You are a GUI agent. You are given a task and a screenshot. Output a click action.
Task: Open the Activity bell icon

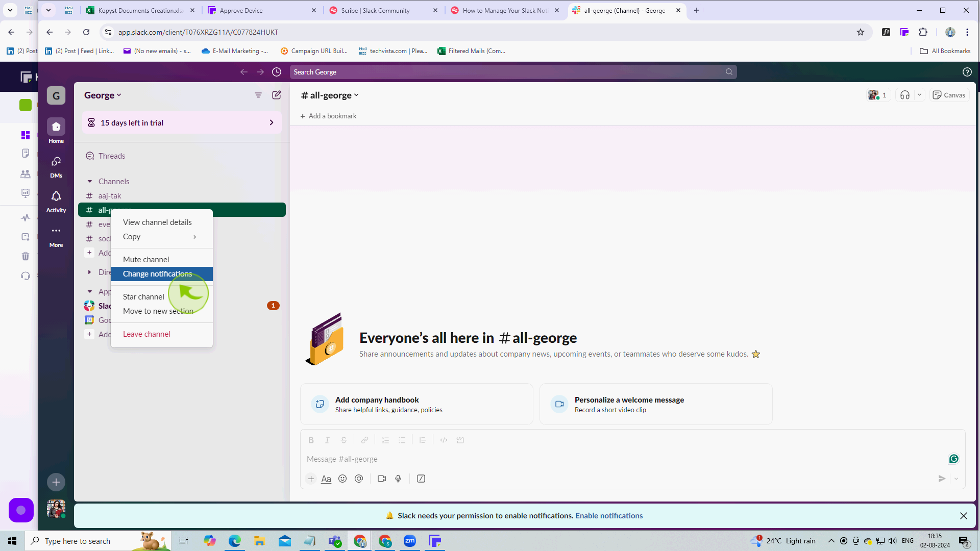pos(56,201)
